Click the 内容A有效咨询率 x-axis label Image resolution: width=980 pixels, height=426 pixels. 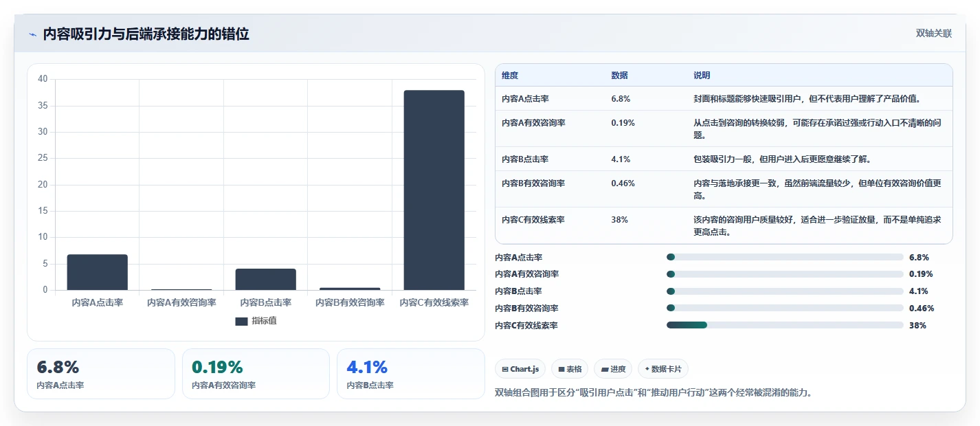tap(181, 303)
